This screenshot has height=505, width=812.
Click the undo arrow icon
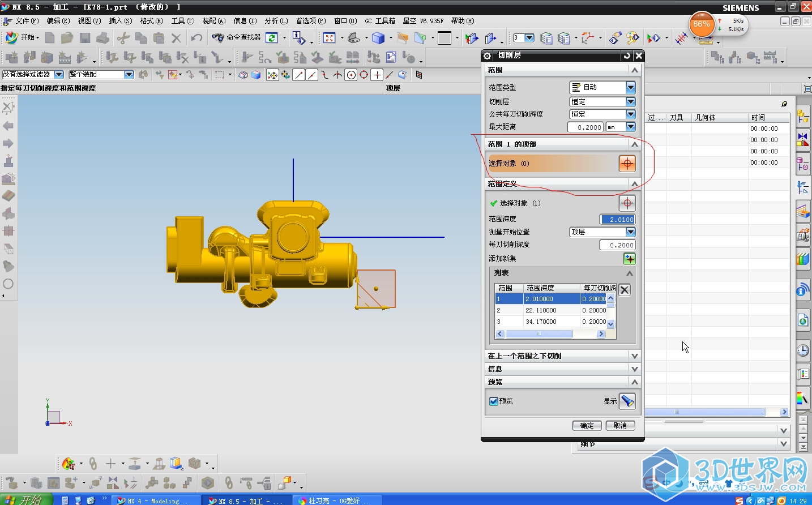pos(196,38)
